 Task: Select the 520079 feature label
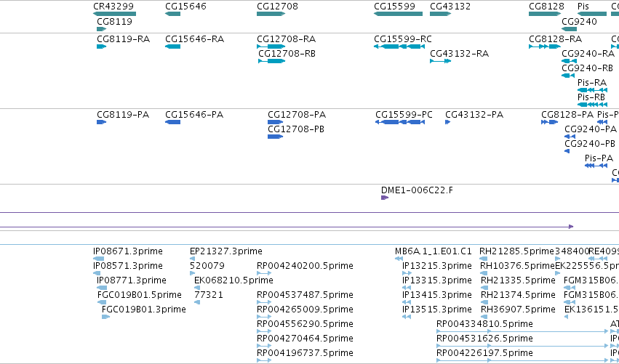click(207, 266)
